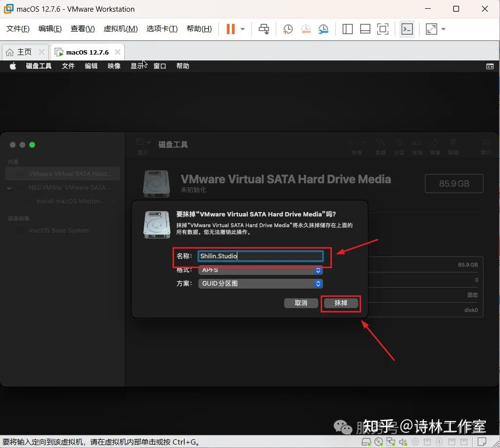Open the power options dropdown arrow
Screen dimensions: 500x448
243,29
